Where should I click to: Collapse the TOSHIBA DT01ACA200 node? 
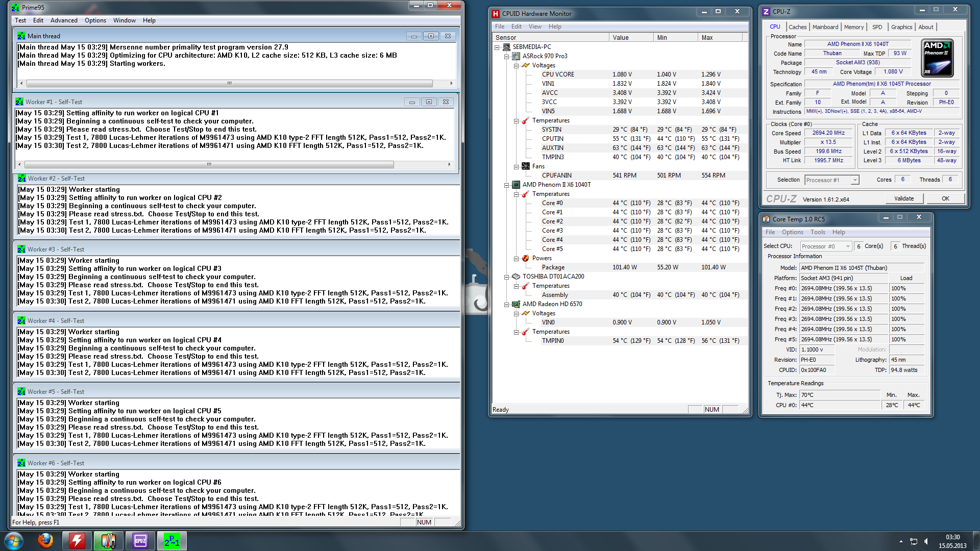point(506,277)
